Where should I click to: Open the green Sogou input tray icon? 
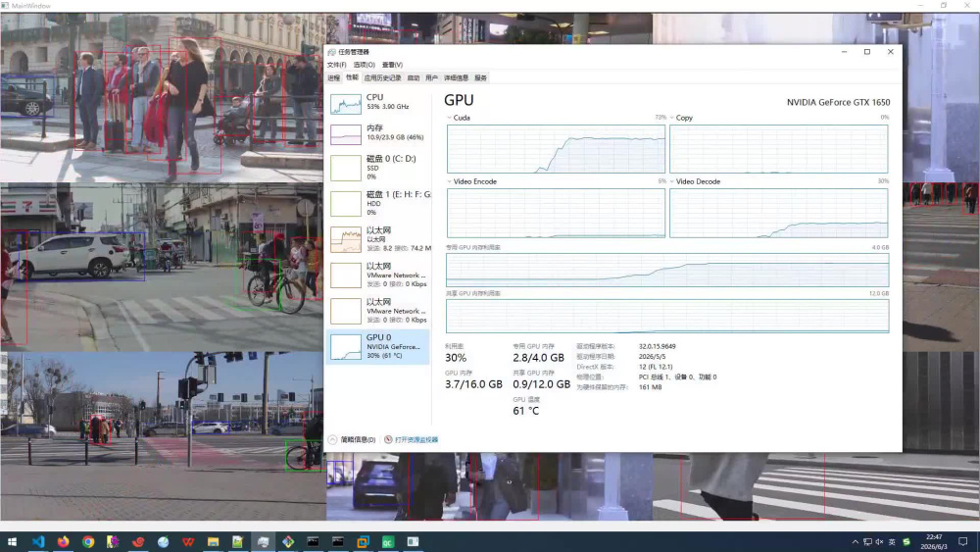[x=906, y=542]
